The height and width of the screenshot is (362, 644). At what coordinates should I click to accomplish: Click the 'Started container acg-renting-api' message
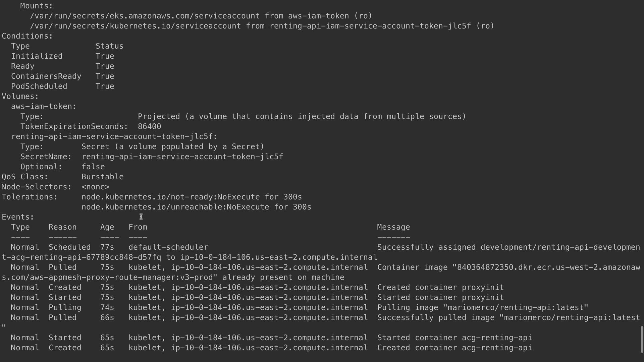pos(454,338)
